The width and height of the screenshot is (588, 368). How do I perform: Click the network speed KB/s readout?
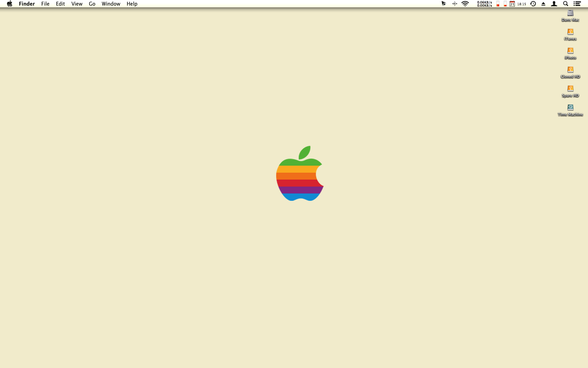click(x=484, y=4)
